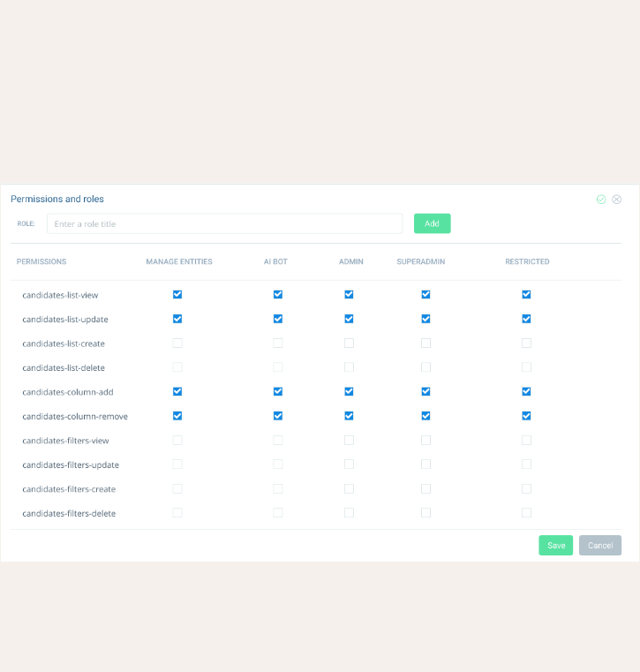Screen dimensions: 640x672
Task: Enable candidates-filters-view for Restricted
Action: (x=526, y=440)
